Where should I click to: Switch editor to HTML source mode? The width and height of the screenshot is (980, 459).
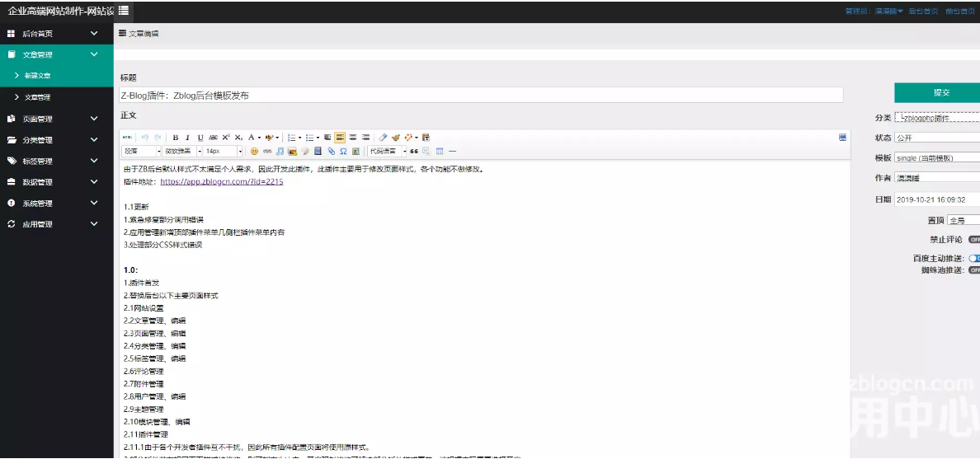(127, 138)
